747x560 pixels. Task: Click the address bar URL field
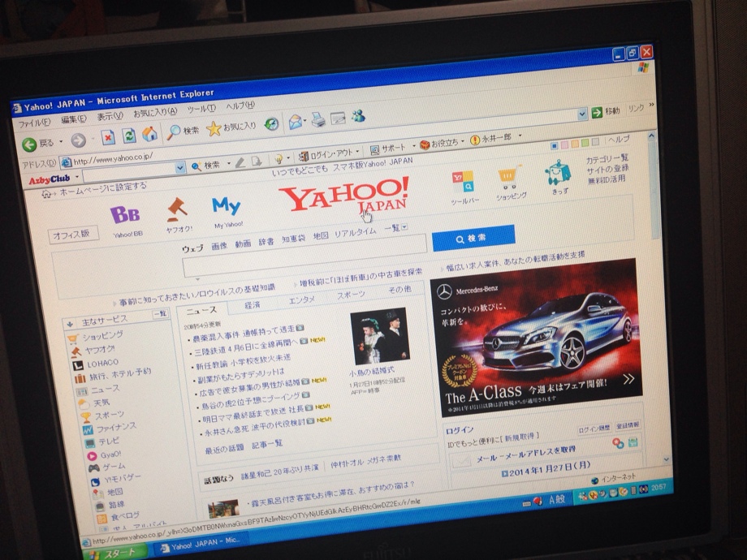pos(319,138)
